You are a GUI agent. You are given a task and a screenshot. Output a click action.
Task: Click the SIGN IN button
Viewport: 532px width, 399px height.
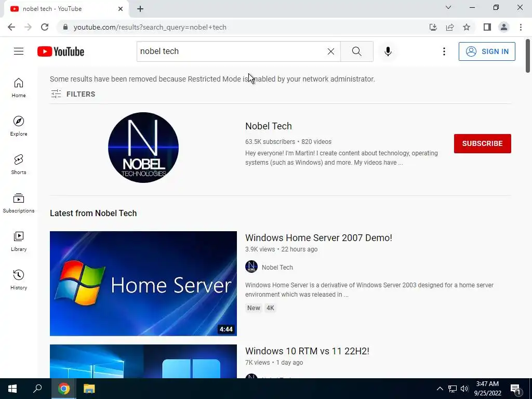(x=487, y=51)
